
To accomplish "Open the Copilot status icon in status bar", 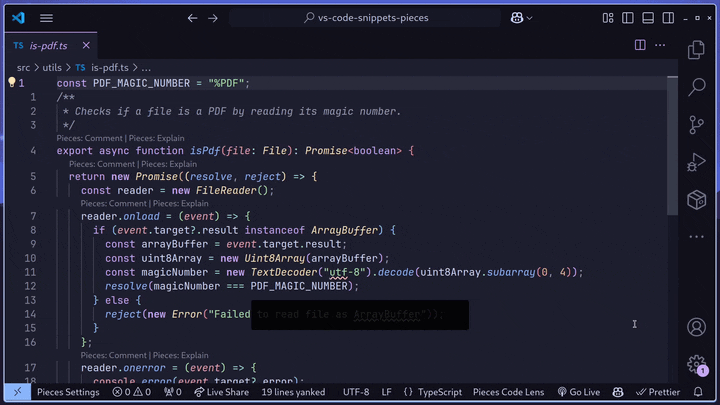I will click(x=618, y=392).
